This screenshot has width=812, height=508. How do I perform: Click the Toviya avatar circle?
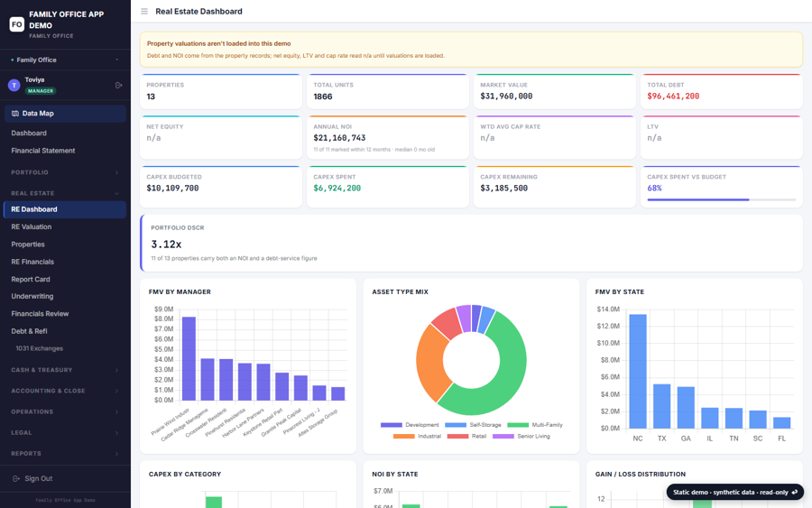[x=14, y=85]
